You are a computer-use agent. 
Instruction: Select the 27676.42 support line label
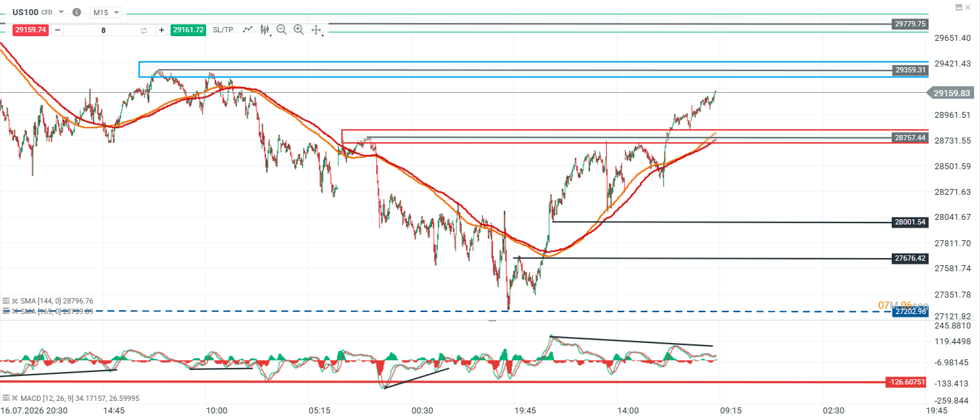[x=911, y=259]
